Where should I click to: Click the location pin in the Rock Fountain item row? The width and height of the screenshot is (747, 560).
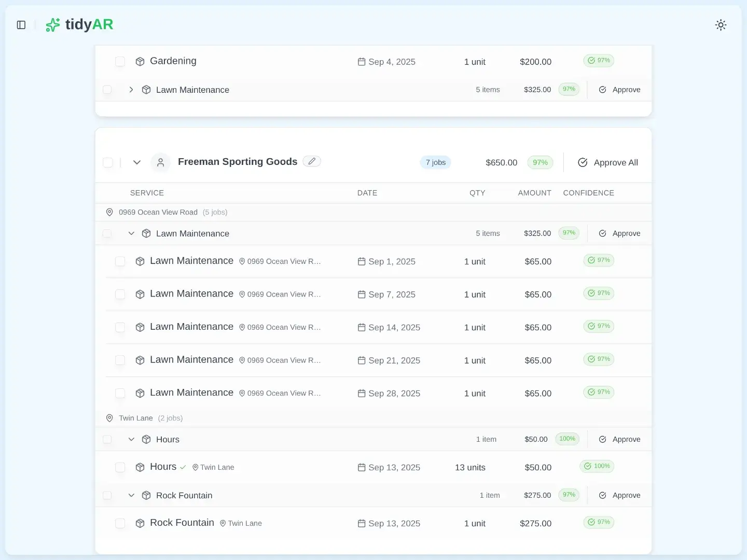(223, 524)
